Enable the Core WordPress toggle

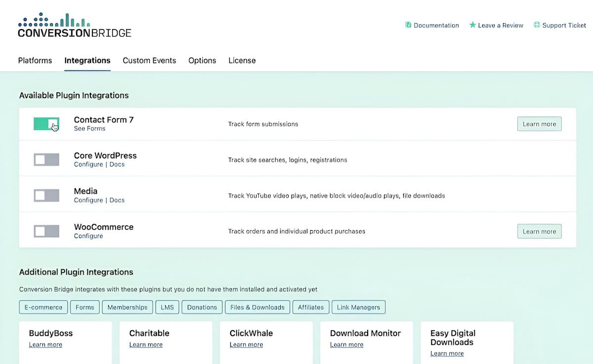point(46,160)
